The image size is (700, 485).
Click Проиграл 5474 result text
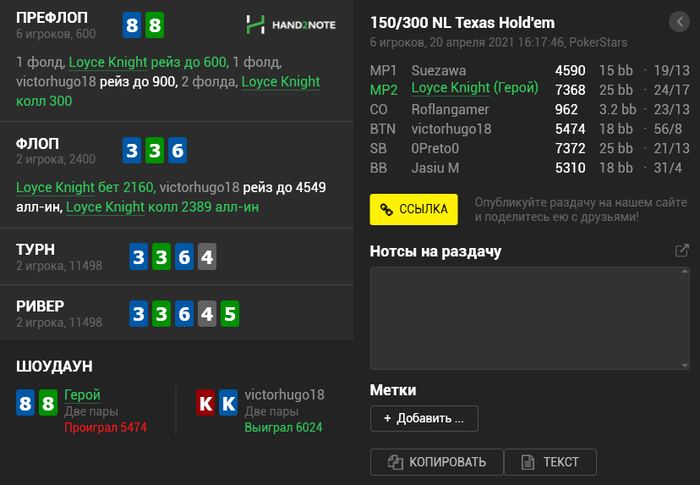pos(105,427)
